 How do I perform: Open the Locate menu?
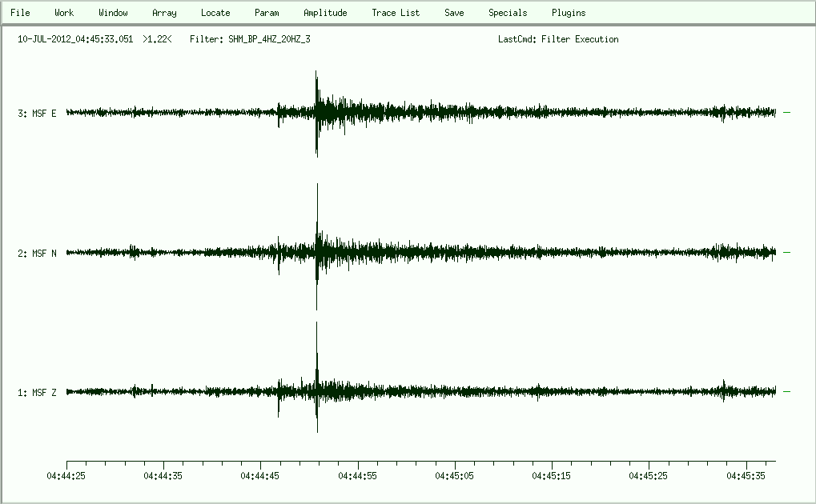[x=215, y=13]
